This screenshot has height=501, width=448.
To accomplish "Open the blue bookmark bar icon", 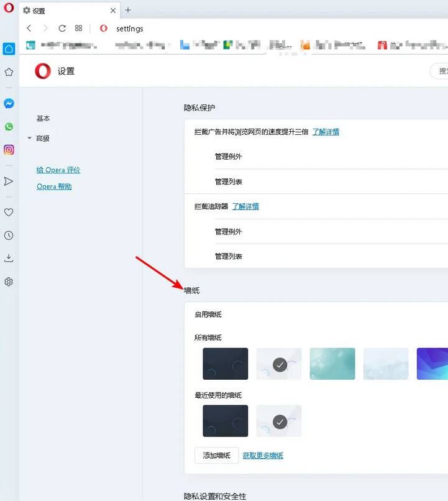I will (x=185, y=45).
